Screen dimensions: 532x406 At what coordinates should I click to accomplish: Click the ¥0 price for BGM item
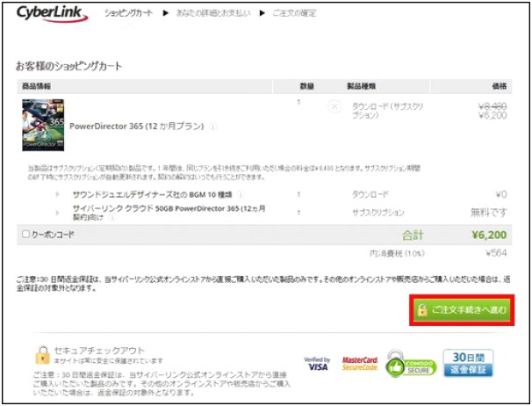(x=501, y=195)
